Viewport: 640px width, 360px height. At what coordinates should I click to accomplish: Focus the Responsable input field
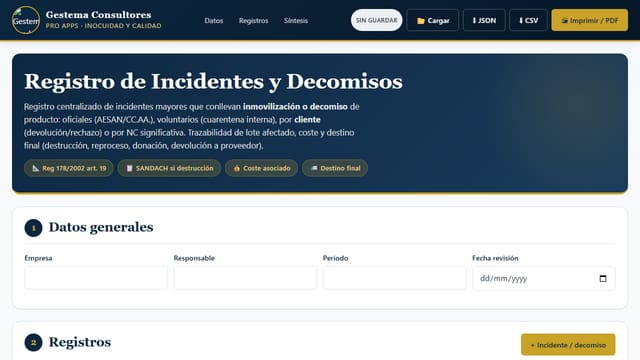(x=245, y=278)
